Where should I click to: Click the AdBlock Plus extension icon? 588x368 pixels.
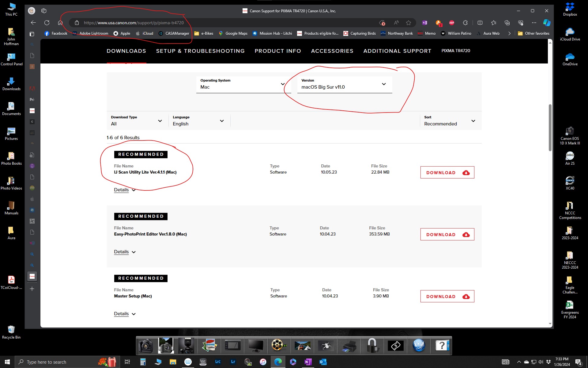point(451,23)
